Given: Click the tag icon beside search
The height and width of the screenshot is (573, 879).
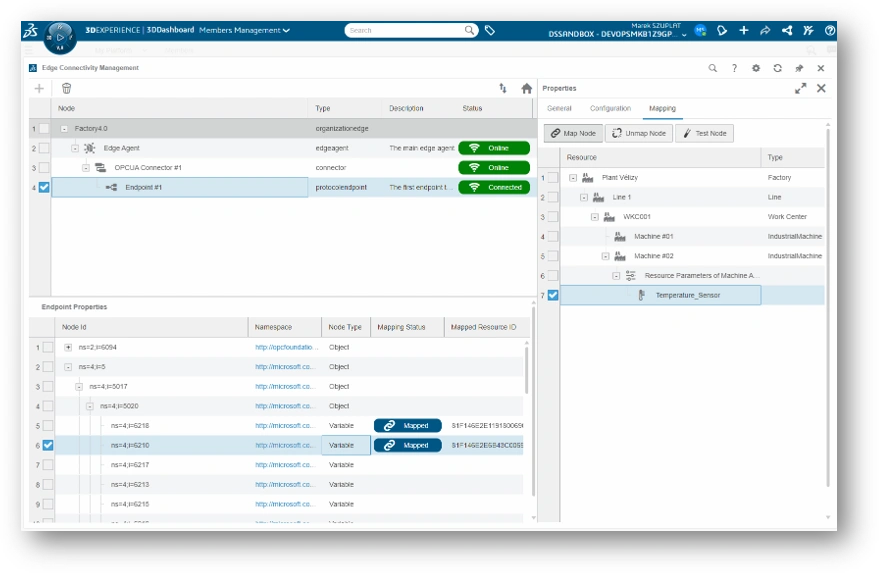Looking at the screenshot, I should pyautogui.click(x=489, y=30).
